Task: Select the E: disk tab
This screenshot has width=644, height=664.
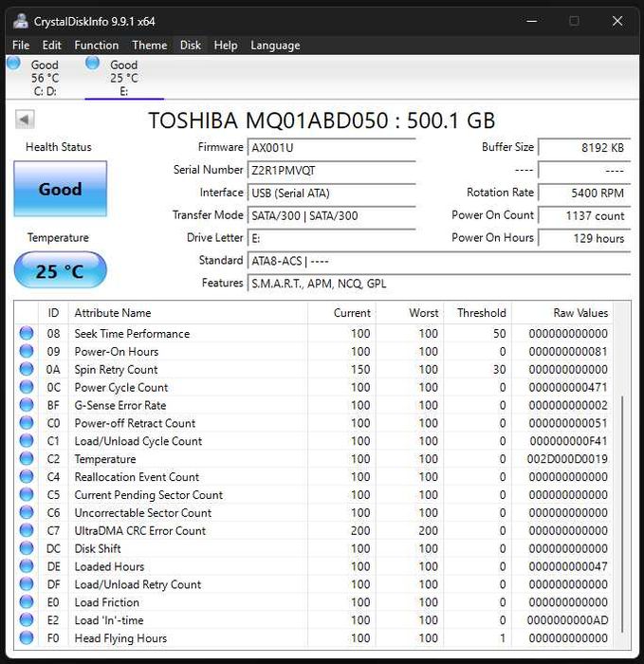Action: [124, 78]
